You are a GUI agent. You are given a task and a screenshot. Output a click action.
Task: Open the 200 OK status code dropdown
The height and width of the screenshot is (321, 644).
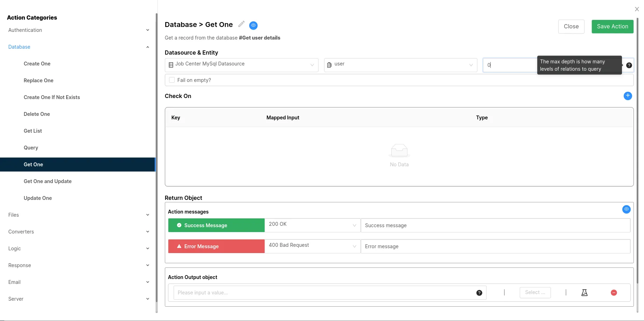click(x=312, y=225)
